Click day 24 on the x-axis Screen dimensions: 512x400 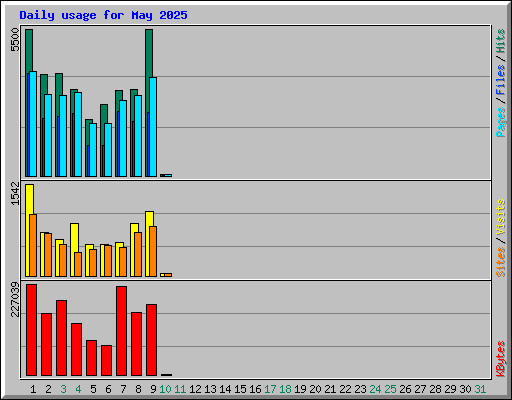tap(375, 389)
